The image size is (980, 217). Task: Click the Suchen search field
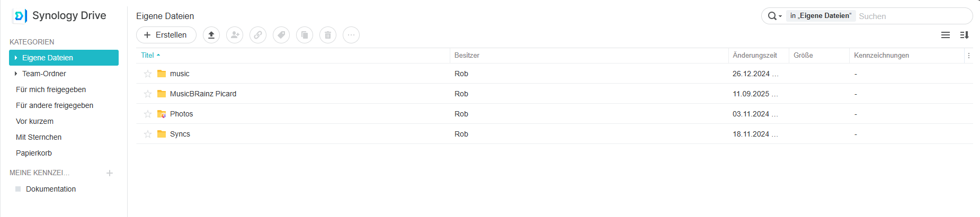[912, 16]
